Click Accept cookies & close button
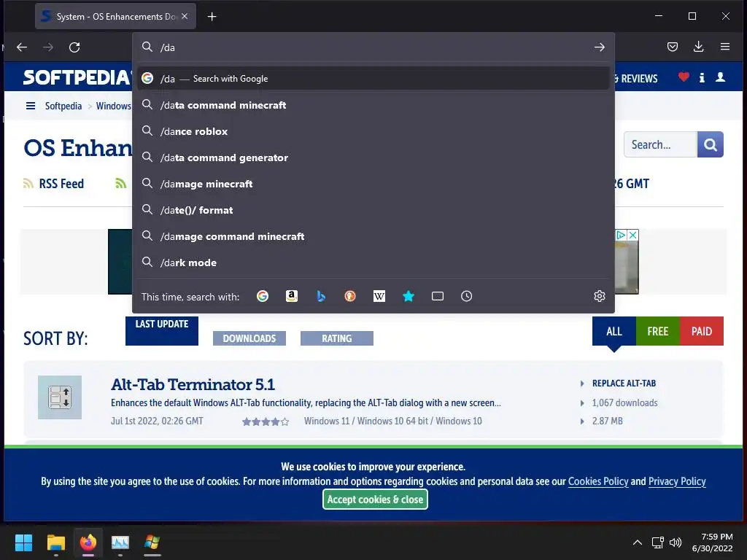747x560 pixels. [x=376, y=499]
